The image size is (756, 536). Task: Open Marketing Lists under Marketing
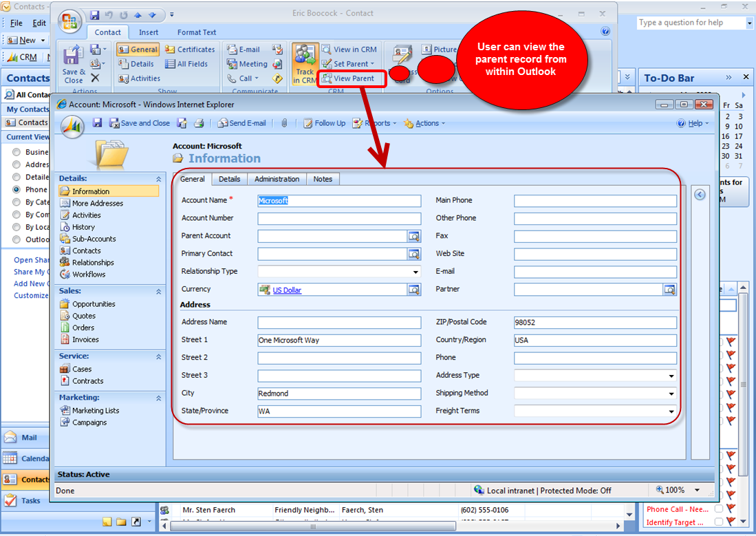coord(96,411)
